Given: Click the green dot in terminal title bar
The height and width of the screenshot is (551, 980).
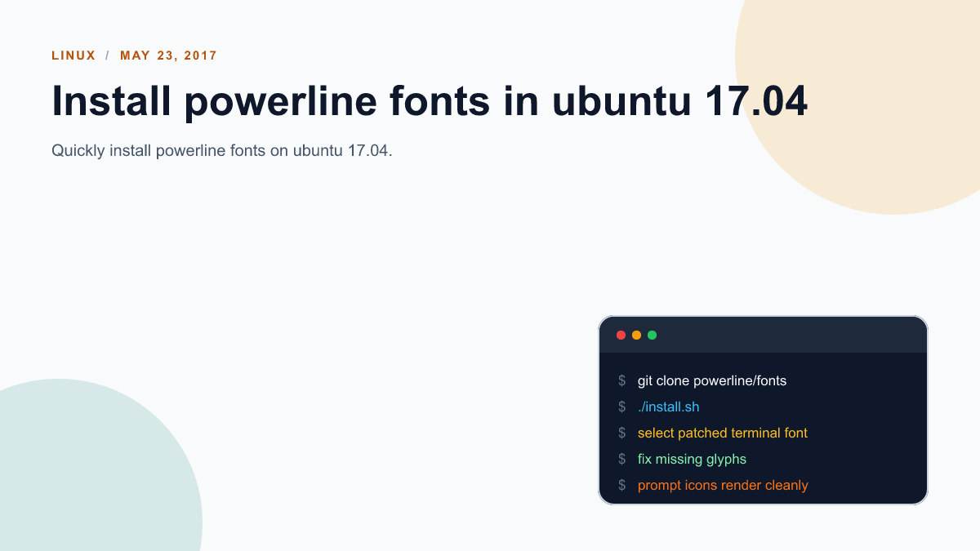Looking at the screenshot, I should click(x=652, y=335).
